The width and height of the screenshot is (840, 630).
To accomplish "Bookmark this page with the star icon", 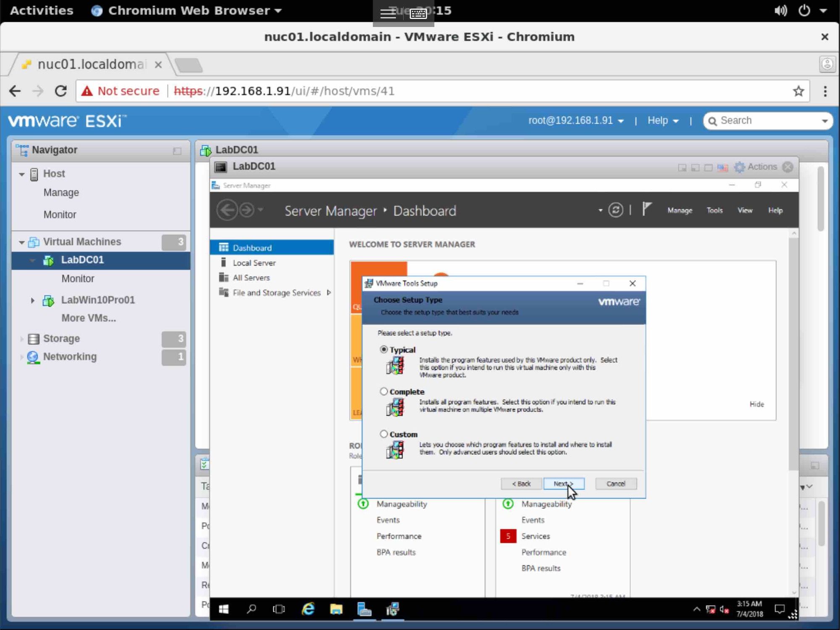I will [798, 91].
